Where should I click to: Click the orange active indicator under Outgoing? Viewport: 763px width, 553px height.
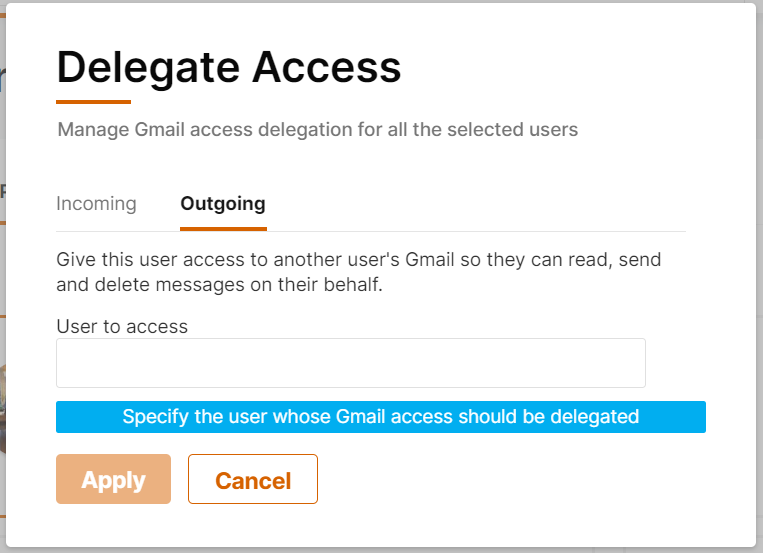[223, 229]
